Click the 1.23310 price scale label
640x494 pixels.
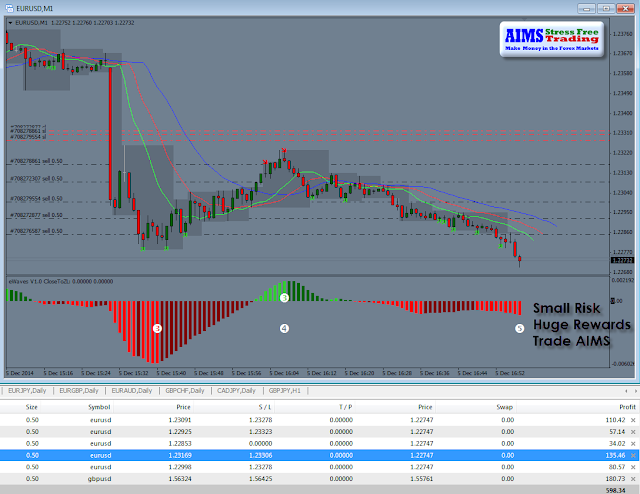tap(623, 133)
